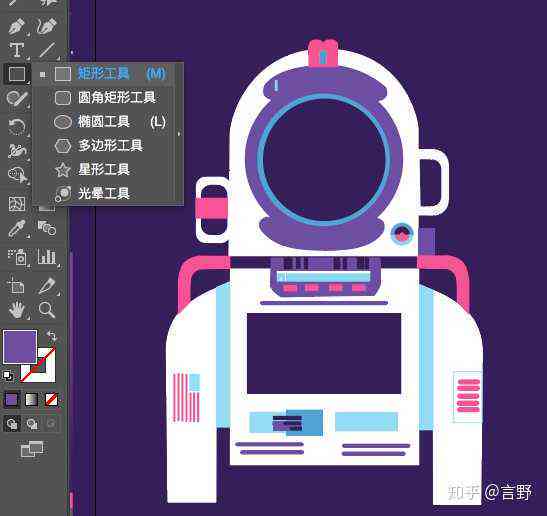Select the Artboard tool
This screenshot has width=547, height=516.
point(16,285)
